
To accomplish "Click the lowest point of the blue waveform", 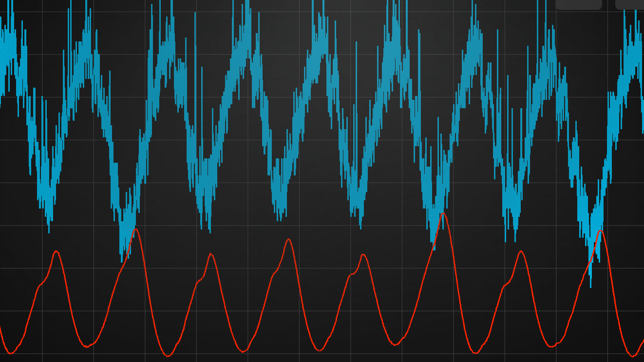I will [x=591, y=286].
